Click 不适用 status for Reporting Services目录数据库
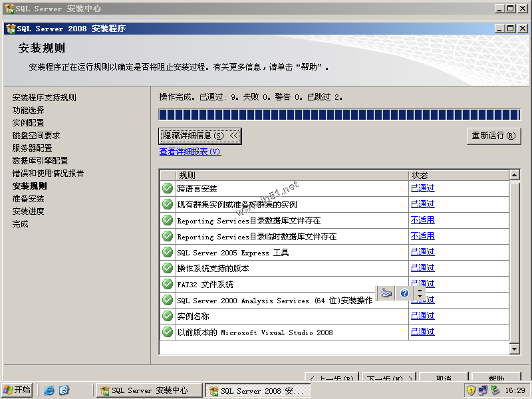The width and height of the screenshot is (532, 399). tap(422, 220)
